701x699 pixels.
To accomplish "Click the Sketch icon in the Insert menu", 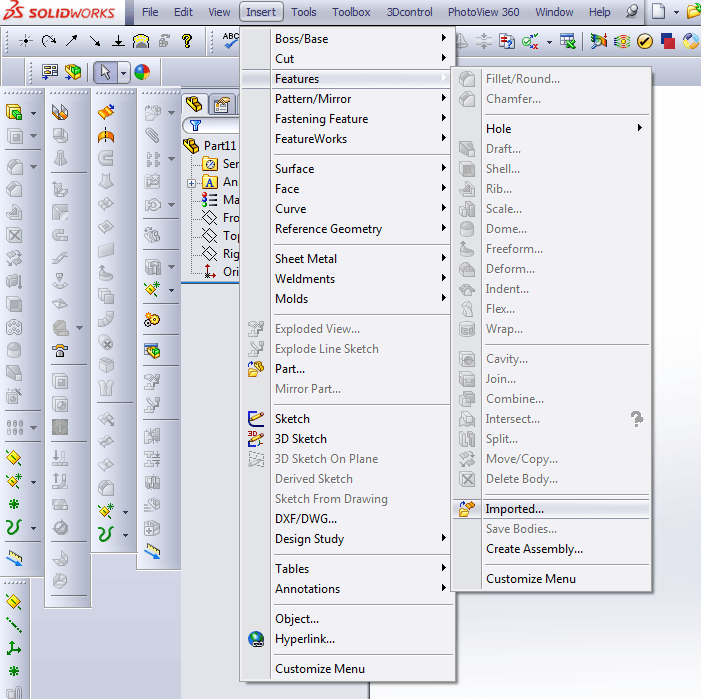I will point(256,419).
